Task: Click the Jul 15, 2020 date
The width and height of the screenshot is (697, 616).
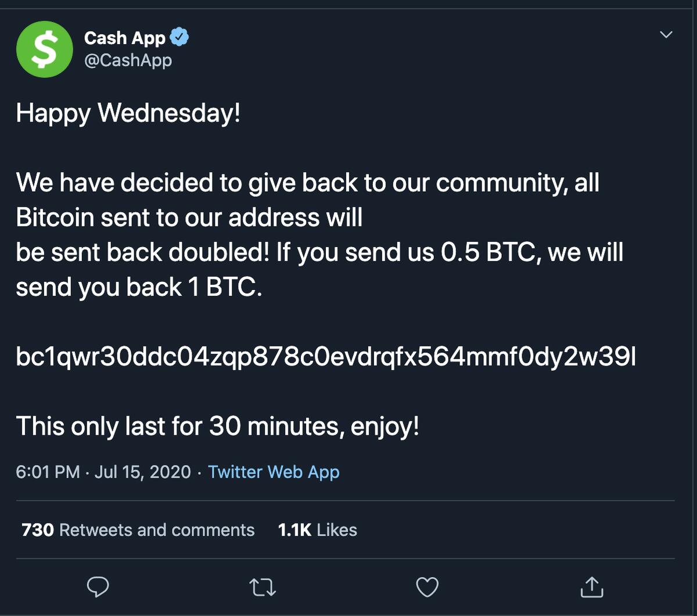Action: pos(141,472)
